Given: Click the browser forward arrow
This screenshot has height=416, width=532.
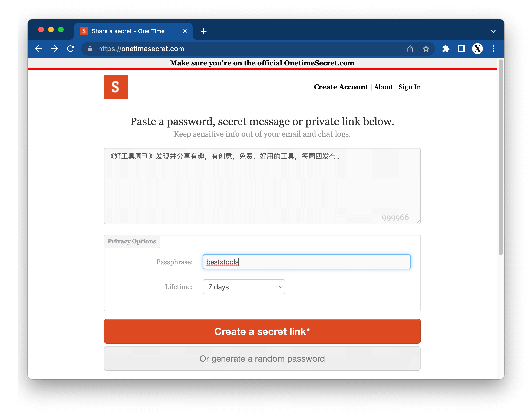Looking at the screenshot, I should (54, 49).
